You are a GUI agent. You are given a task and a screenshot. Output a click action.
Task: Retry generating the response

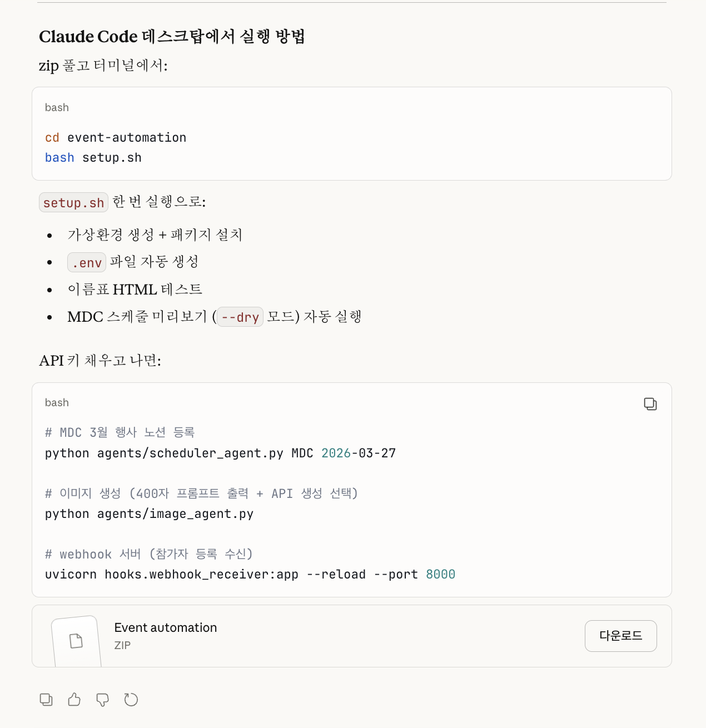[x=131, y=700]
